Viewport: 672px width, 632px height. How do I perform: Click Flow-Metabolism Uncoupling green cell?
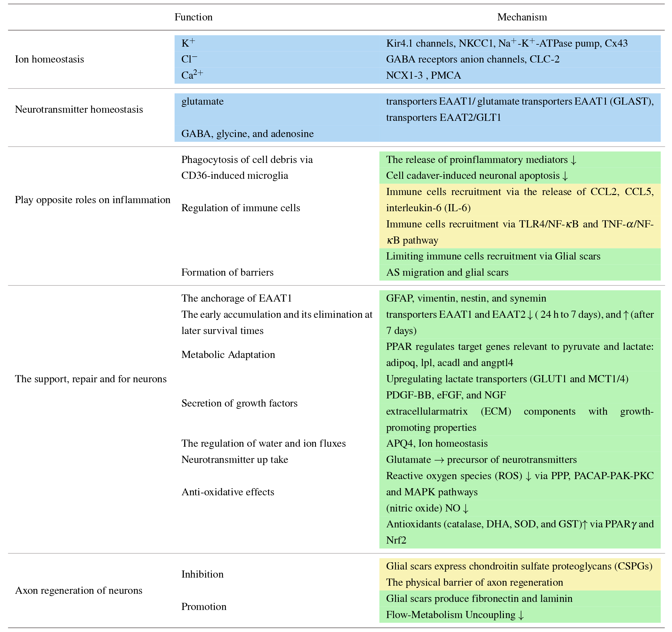point(455,615)
